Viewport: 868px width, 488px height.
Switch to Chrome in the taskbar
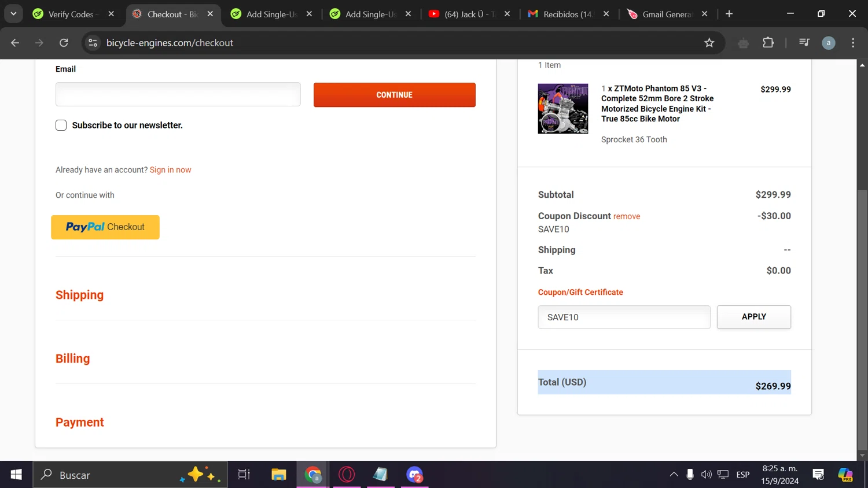[313, 475]
